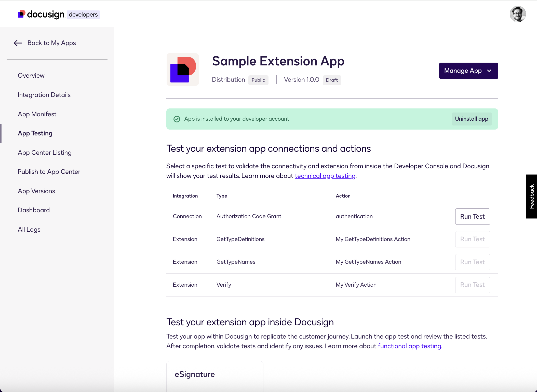
Task: Go to All Logs
Action: pyautogui.click(x=29, y=229)
